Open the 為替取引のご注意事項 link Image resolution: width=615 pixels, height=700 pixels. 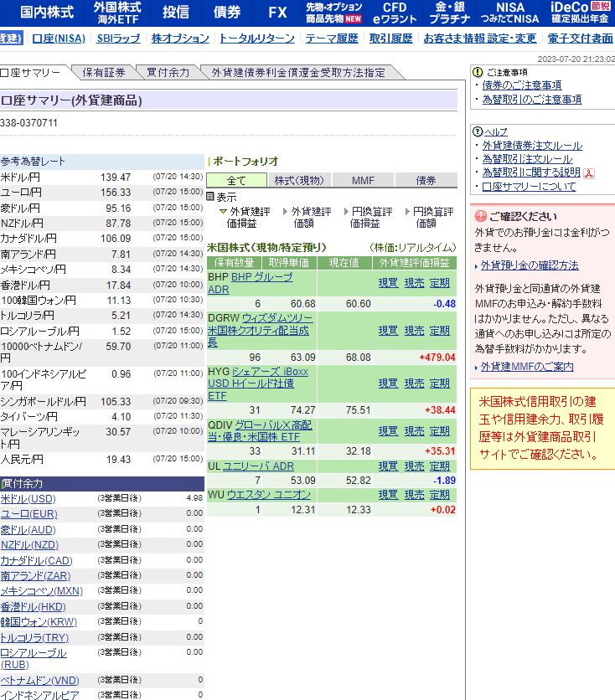[x=531, y=99]
